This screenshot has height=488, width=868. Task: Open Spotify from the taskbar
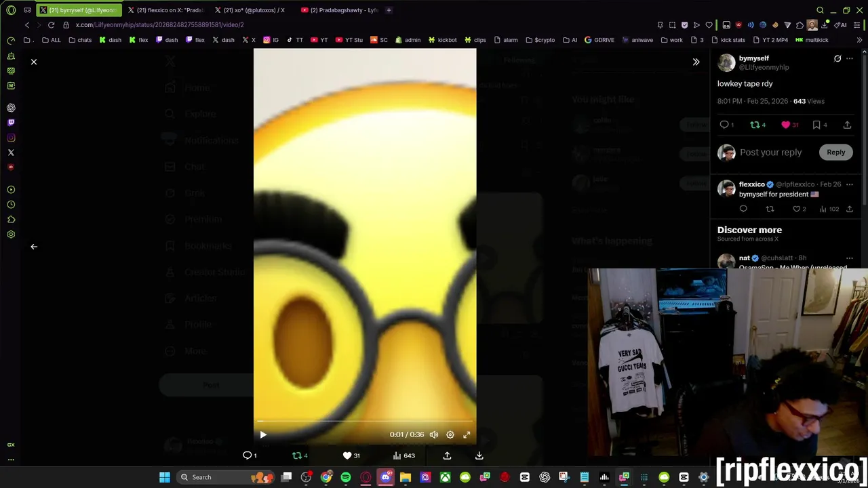coord(346,477)
